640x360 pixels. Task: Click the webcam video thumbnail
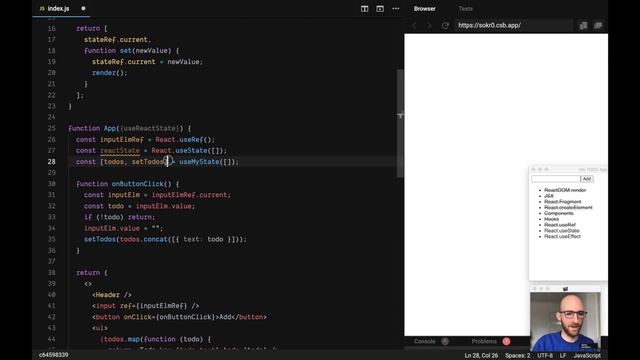pyautogui.click(x=565, y=321)
